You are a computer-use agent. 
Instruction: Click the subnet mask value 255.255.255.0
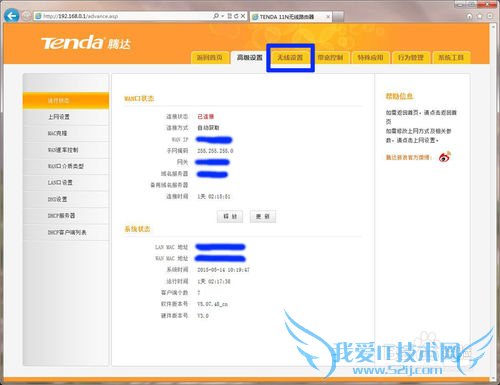pos(215,151)
